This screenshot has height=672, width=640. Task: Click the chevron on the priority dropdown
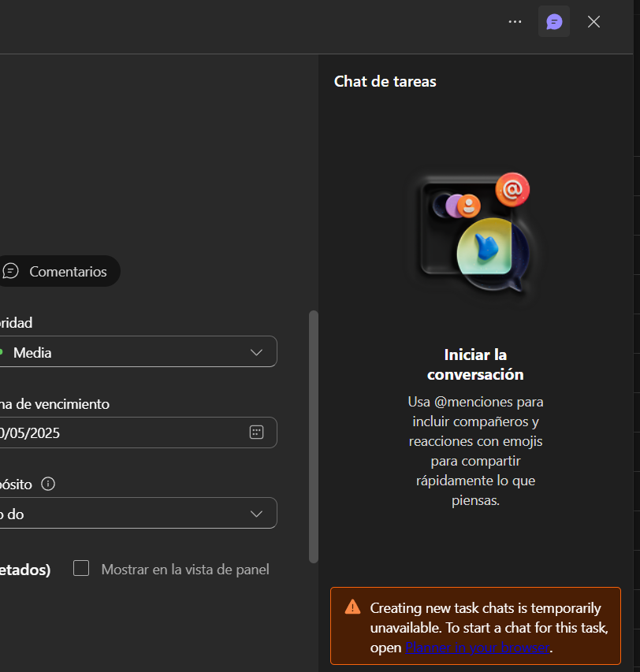pos(256,352)
